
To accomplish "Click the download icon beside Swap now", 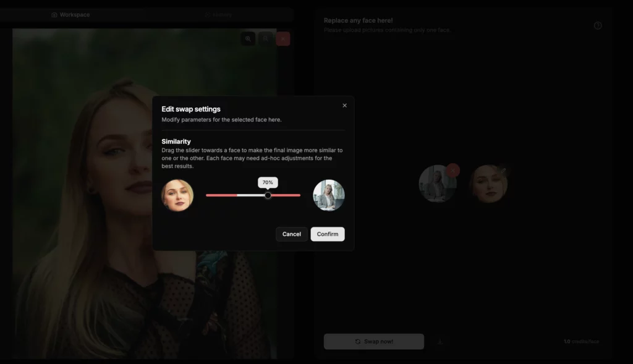I will [x=440, y=342].
